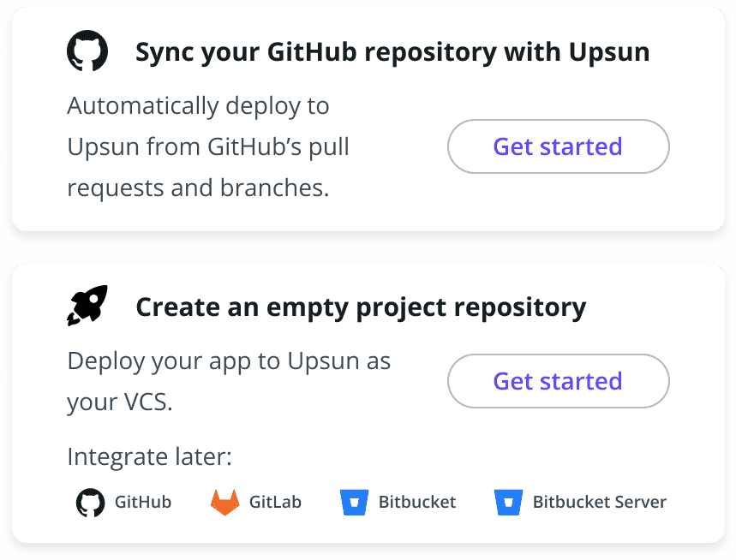Click Get started for GitHub repository sync
736x560 pixels.
558,146
